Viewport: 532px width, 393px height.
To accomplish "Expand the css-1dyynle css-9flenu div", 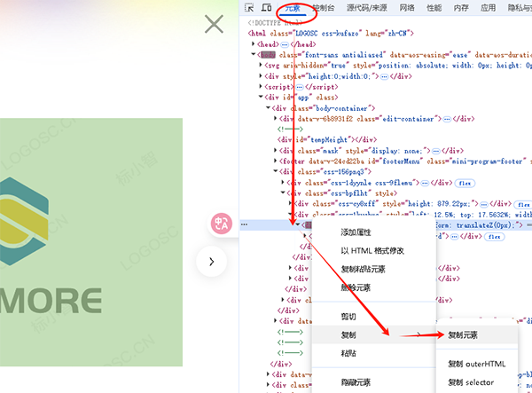I will point(283,182).
